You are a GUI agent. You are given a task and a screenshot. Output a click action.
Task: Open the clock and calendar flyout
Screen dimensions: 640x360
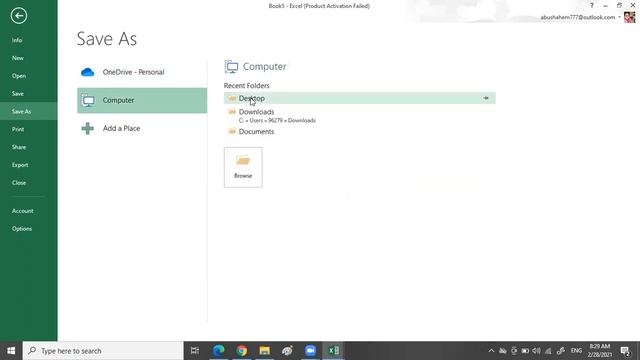click(x=599, y=351)
